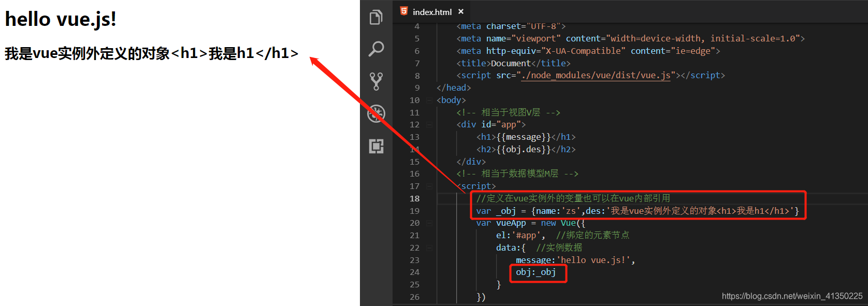Click the '相当于数据模型M层' comment on line 16
Image resolution: width=868 pixels, height=306 pixels.
(x=517, y=174)
